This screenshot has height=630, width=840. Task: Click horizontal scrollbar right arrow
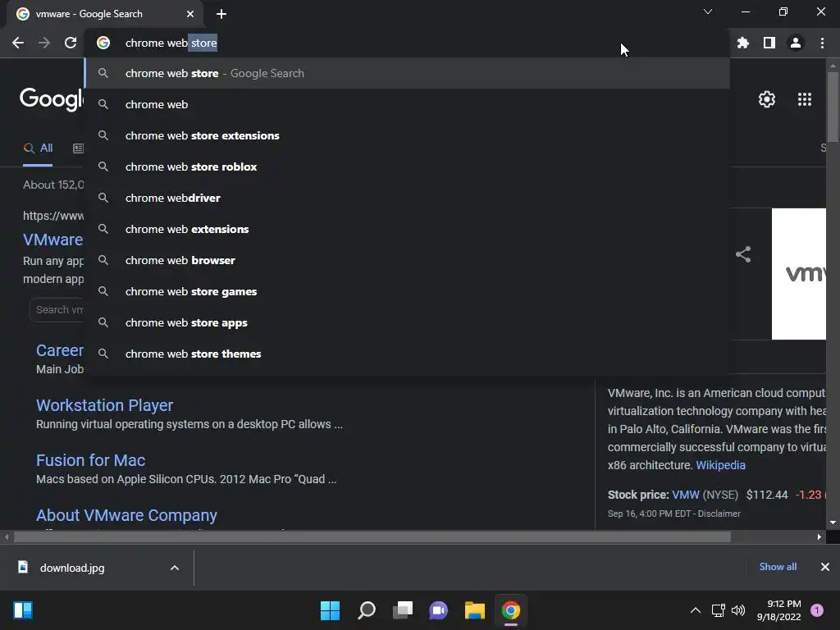coord(819,536)
